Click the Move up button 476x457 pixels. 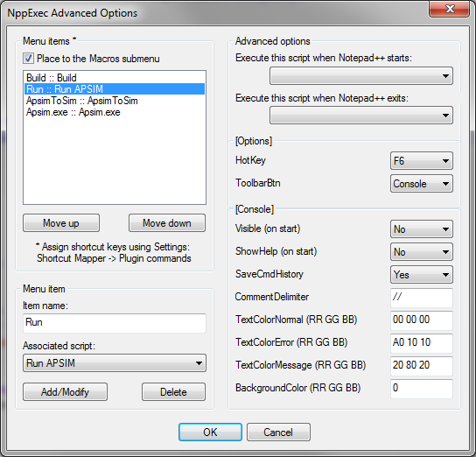pyautogui.click(x=61, y=223)
